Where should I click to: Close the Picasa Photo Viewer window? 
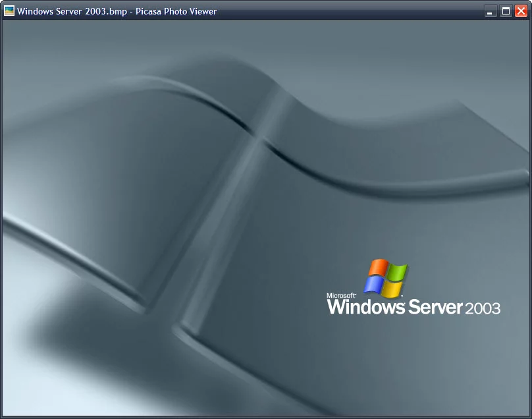coord(521,11)
